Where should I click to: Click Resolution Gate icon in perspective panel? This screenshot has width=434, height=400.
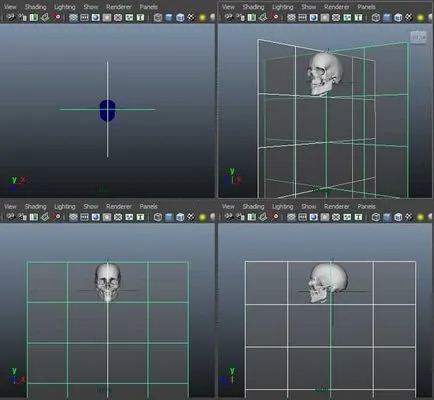click(314, 17)
